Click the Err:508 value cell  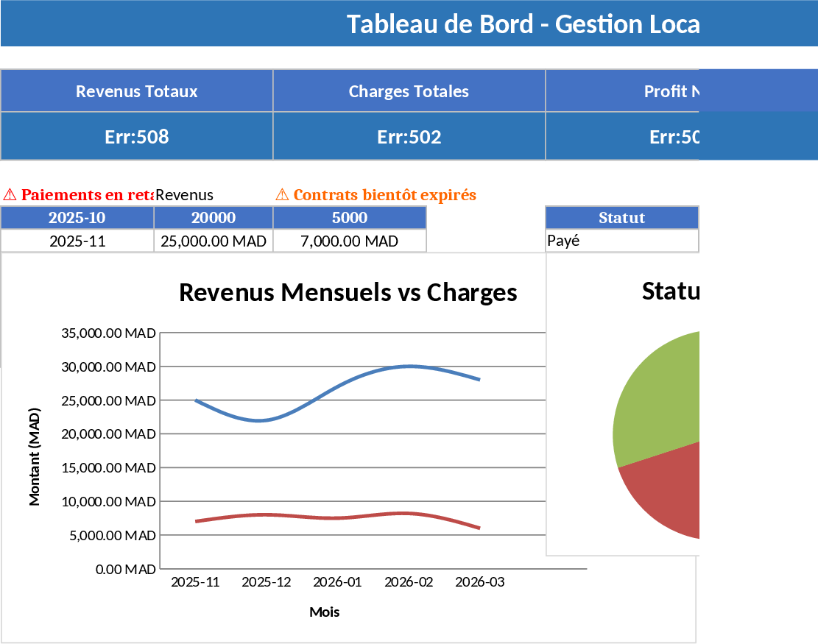coord(137,137)
